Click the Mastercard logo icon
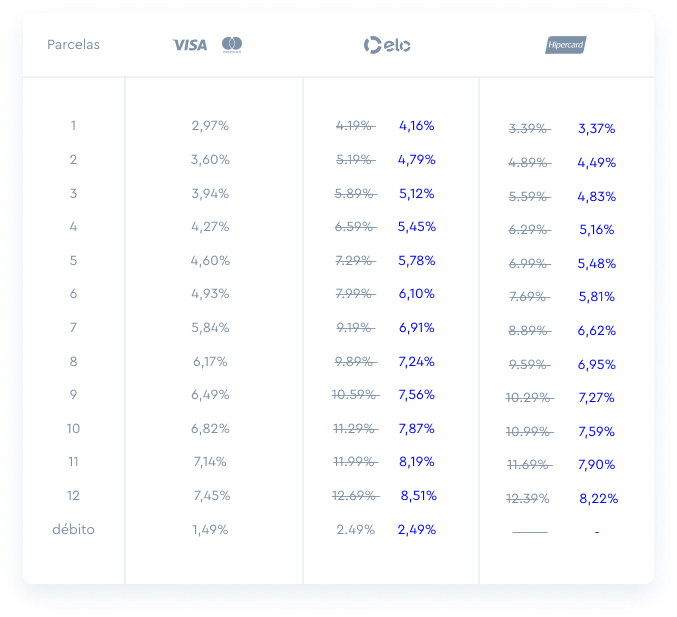The height and width of the screenshot is (617, 677). click(x=232, y=45)
